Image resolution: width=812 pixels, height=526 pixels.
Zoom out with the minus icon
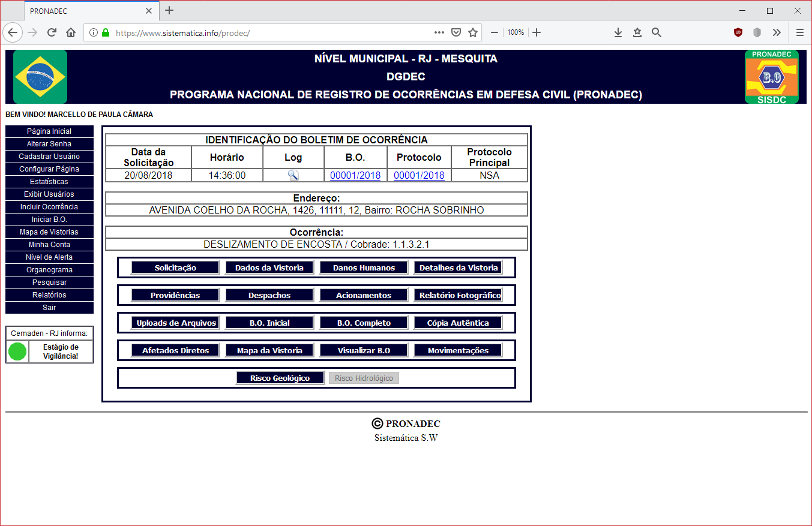tap(495, 32)
